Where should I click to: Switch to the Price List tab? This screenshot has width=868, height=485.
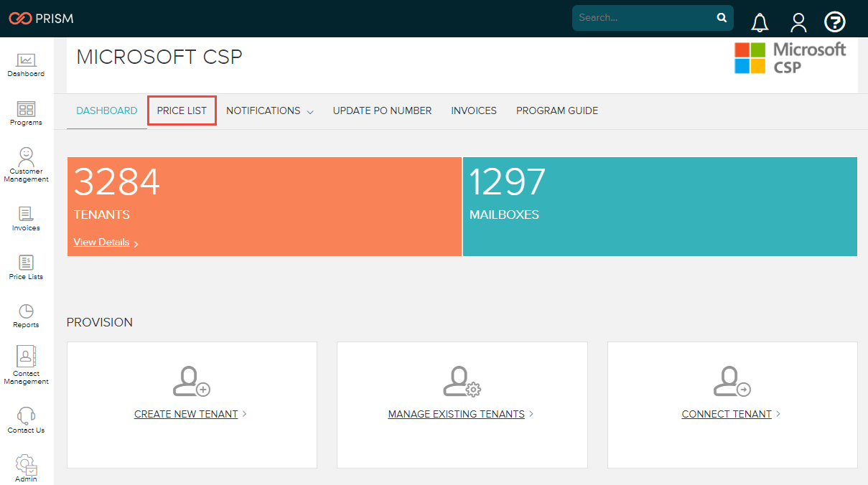[182, 111]
